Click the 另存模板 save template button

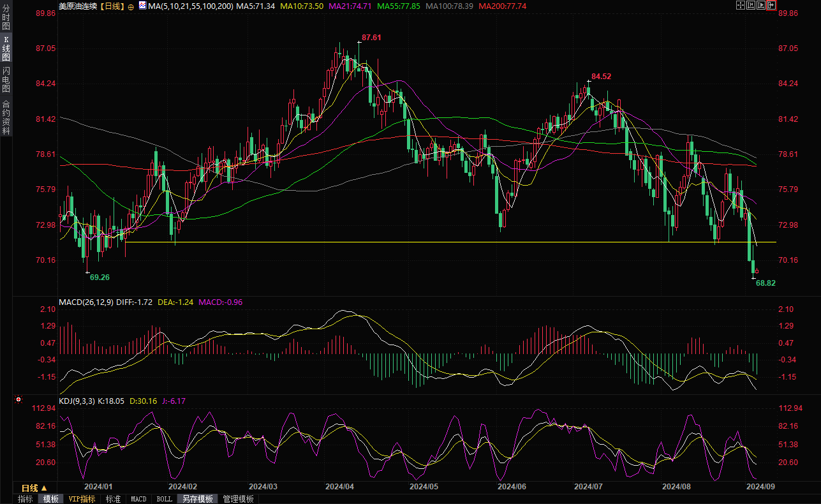(197, 499)
